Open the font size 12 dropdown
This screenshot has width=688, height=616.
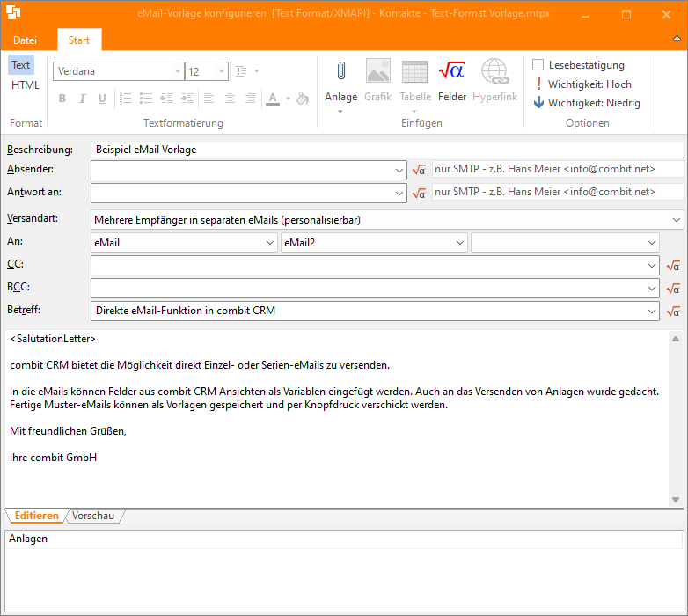coord(222,72)
